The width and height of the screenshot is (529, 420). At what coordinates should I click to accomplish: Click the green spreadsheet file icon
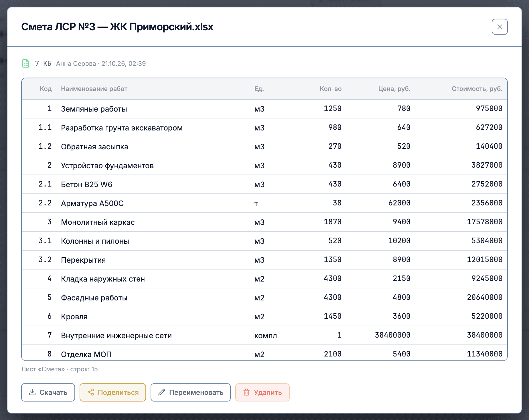(26, 63)
